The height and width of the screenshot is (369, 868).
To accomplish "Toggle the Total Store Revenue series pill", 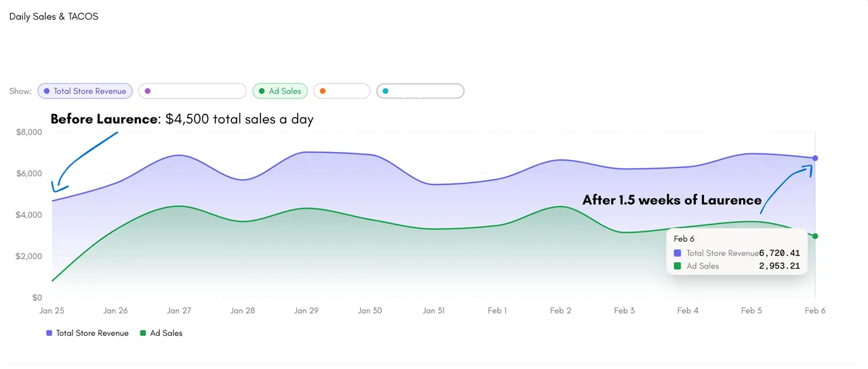I will (x=85, y=91).
